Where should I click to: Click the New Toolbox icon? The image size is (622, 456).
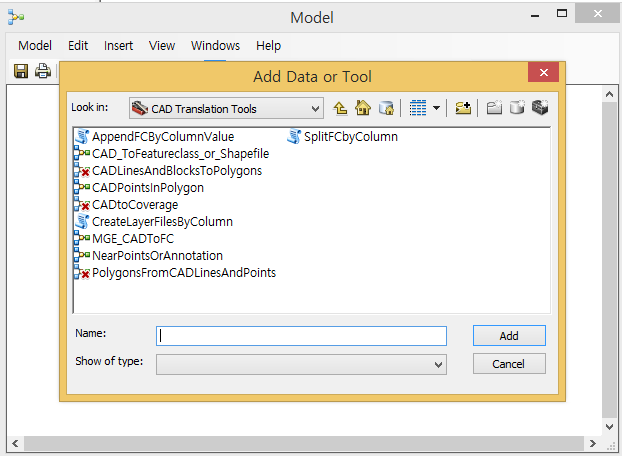click(x=540, y=107)
